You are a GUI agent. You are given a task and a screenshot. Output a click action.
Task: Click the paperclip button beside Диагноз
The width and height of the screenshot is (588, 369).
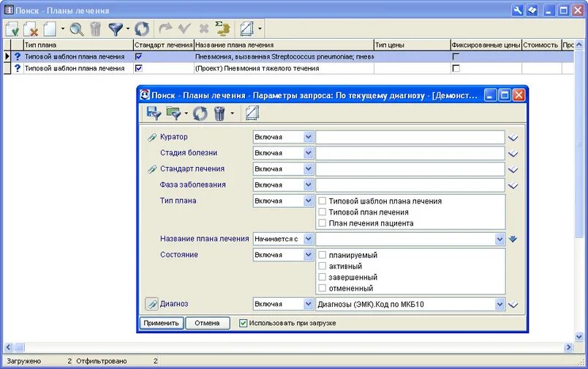click(x=151, y=304)
